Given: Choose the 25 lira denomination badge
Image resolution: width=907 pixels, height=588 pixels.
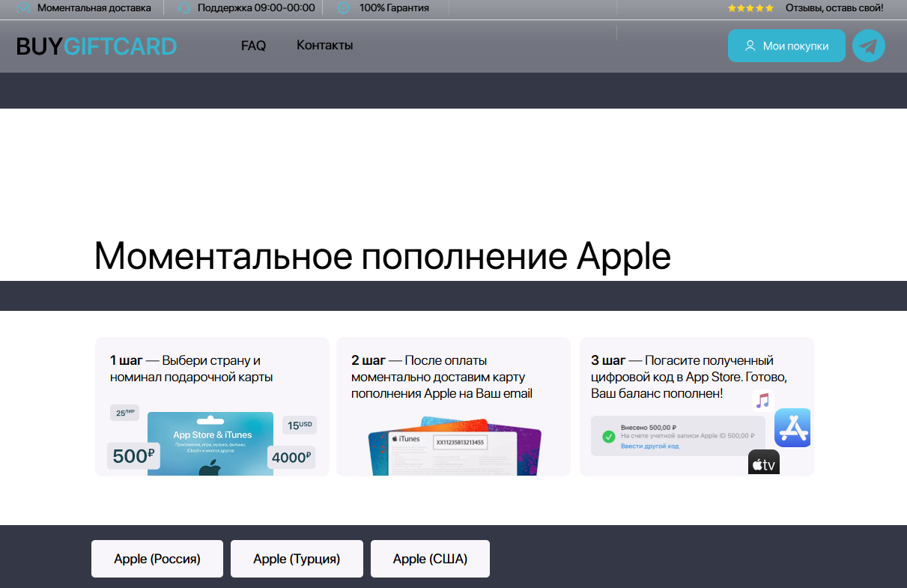Looking at the screenshot, I should (x=124, y=413).
